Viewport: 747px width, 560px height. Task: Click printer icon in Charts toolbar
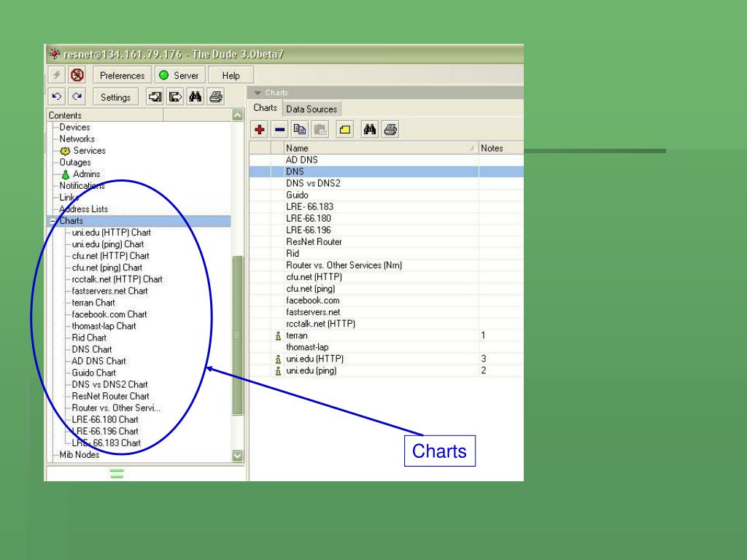tap(390, 129)
